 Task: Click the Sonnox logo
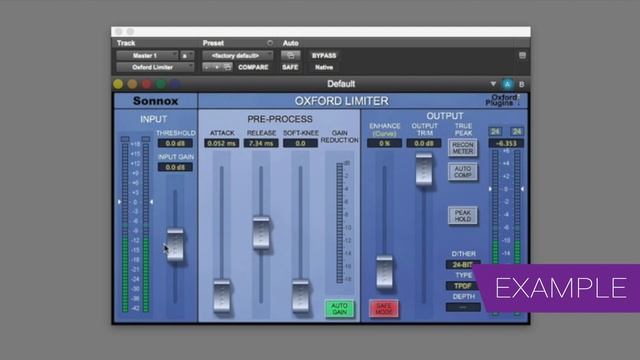156,101
